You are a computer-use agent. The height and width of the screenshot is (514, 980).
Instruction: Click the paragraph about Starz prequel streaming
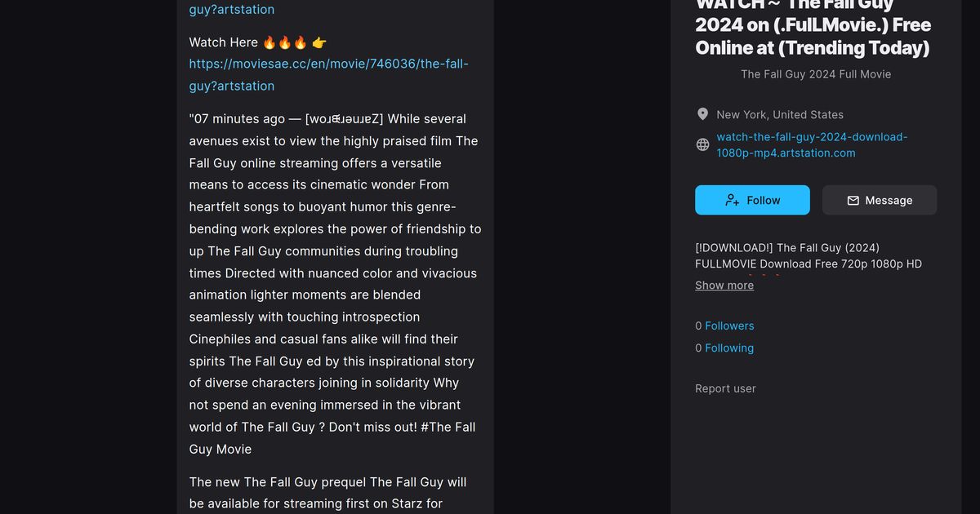pos(327,493)
